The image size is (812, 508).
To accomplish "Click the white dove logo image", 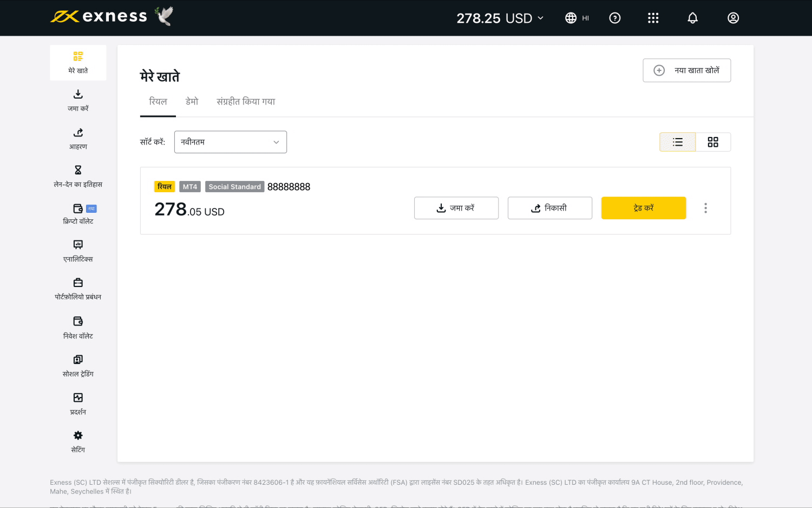I will click(164, 16).
